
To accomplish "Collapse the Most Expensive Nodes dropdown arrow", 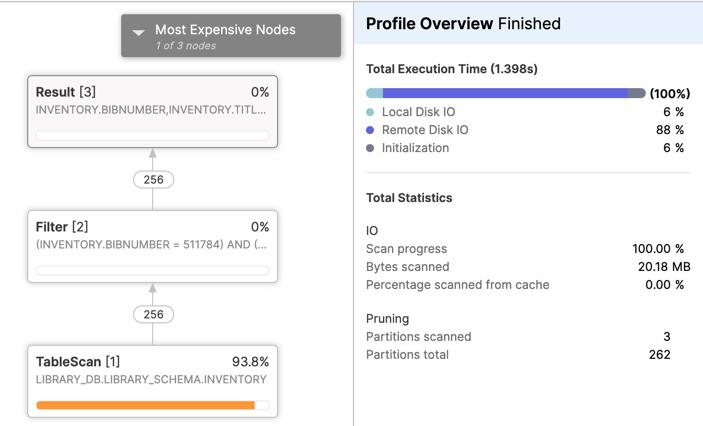I will (139, 32).
